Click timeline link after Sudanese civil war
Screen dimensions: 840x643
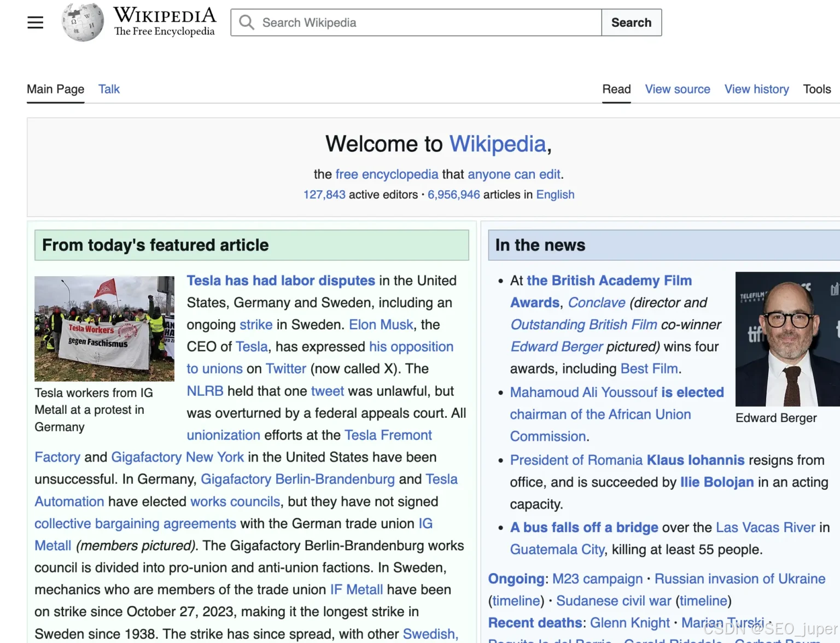tap(703, 600)
